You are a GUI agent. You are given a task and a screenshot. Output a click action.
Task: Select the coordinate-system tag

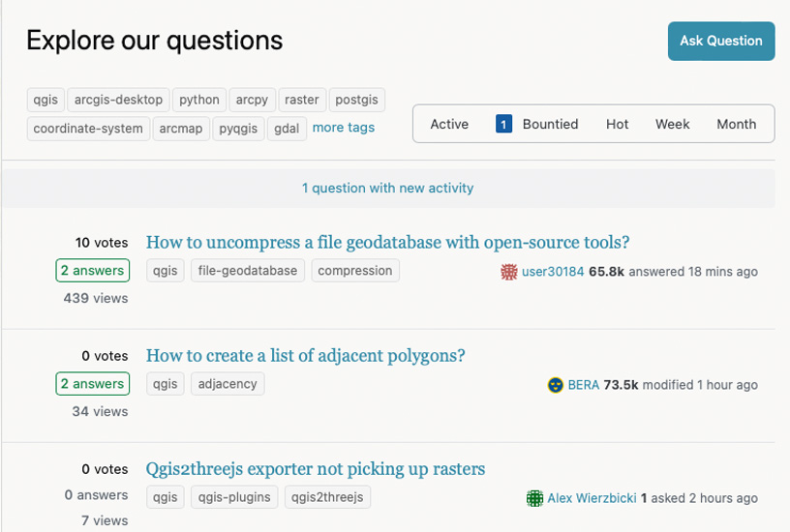[x=88, y=128]
